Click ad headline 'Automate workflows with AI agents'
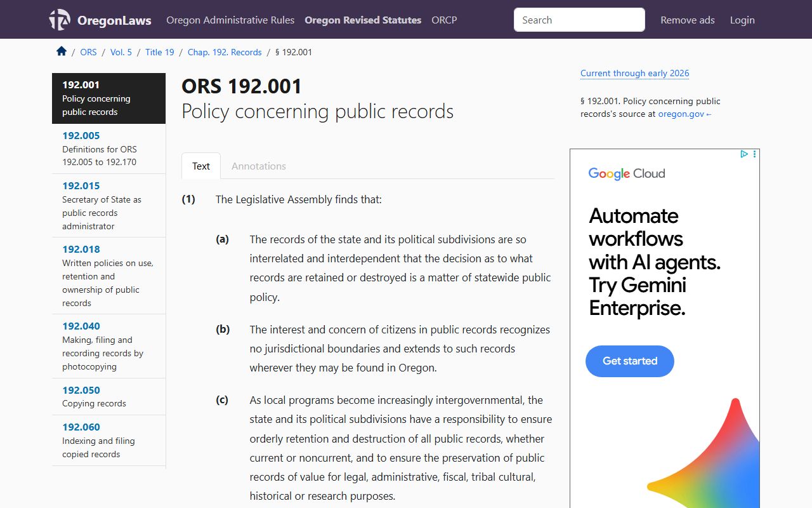Image resolution: width=812 pixels, height=508 pixels. [655, 239]
